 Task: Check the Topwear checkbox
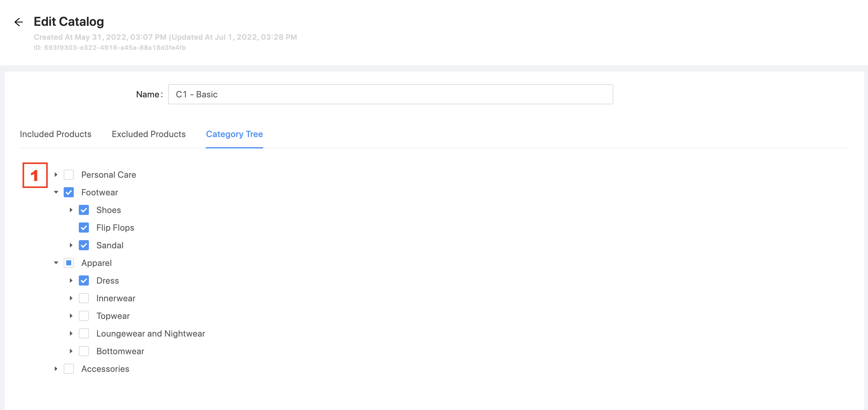coord(84,316)
